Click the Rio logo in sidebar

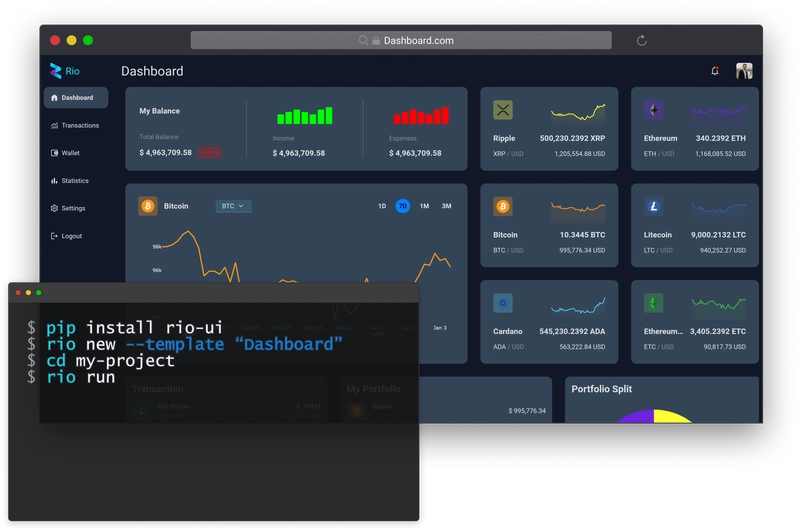click(64, 71)
